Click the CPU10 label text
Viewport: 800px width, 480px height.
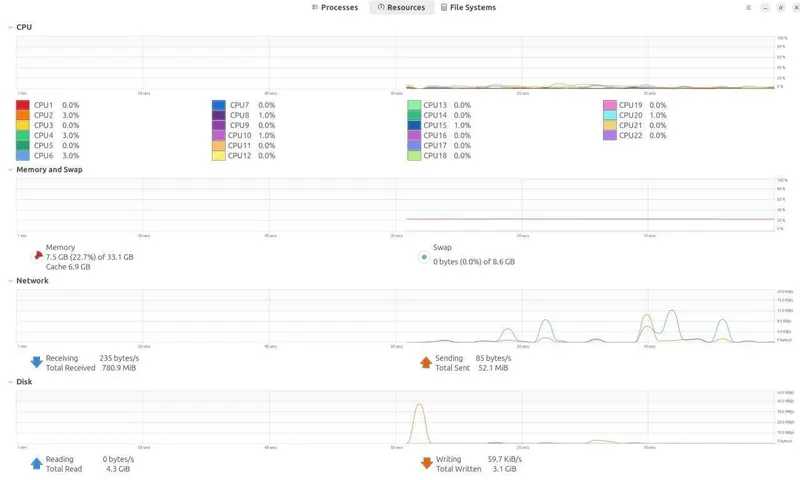tap(239, 136)
